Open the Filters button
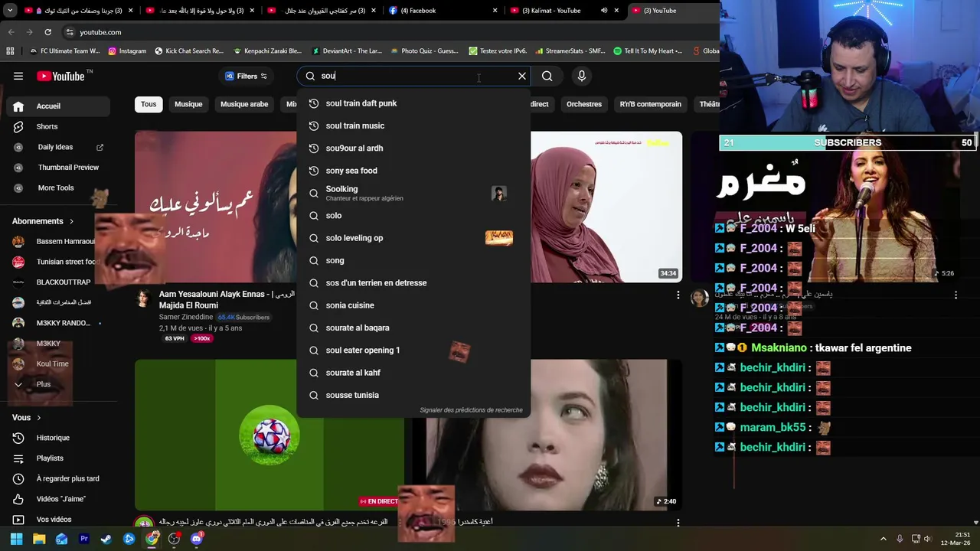This screenshot has height=551, width=980. (246, 76)
